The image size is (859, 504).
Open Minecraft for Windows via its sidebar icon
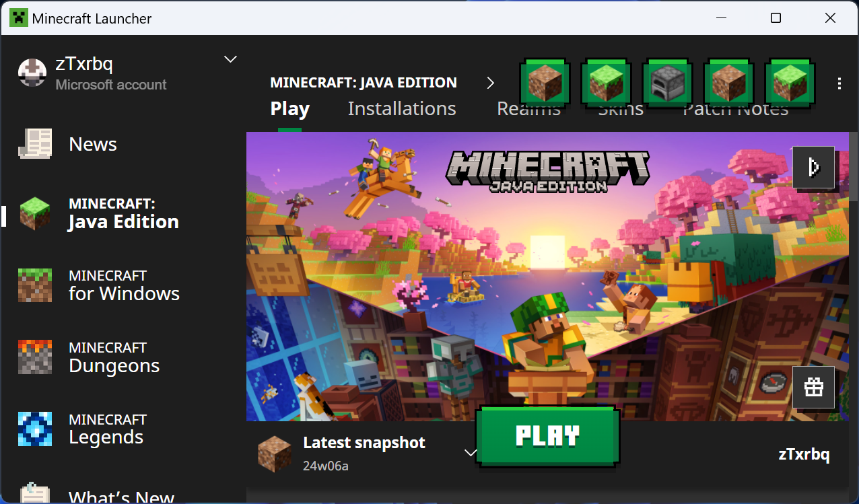(35, 285)
